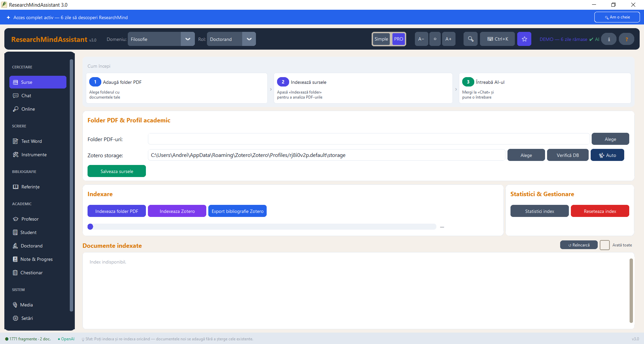644x344 pixels.
Task: Click step 3 Întreabă AI-ul card
Action: coord(545,89)
